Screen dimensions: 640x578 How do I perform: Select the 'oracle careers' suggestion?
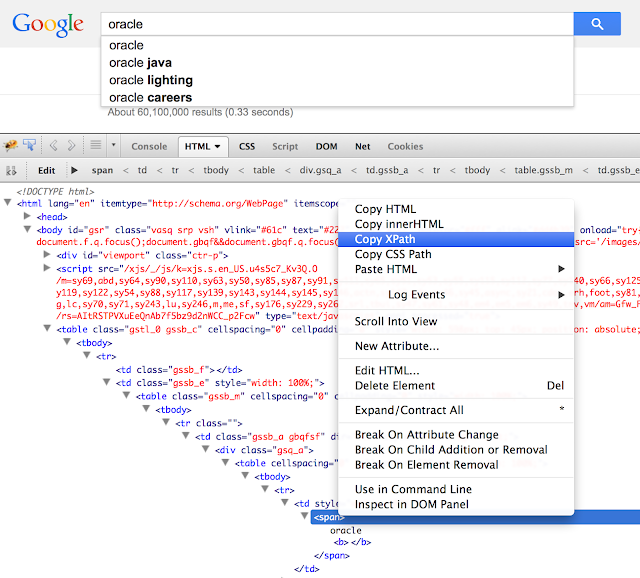point(337,98)
